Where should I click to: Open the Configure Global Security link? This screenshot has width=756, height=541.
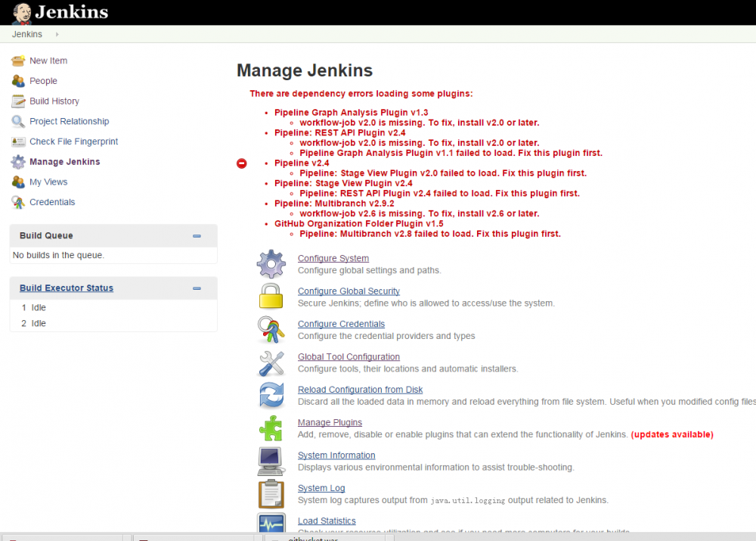(349, 291)
